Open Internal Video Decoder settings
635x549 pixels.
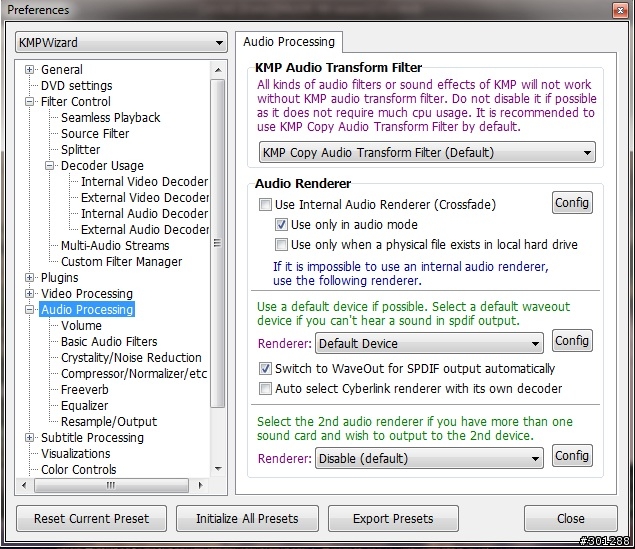pyautogui.click(x=145, y=182)
